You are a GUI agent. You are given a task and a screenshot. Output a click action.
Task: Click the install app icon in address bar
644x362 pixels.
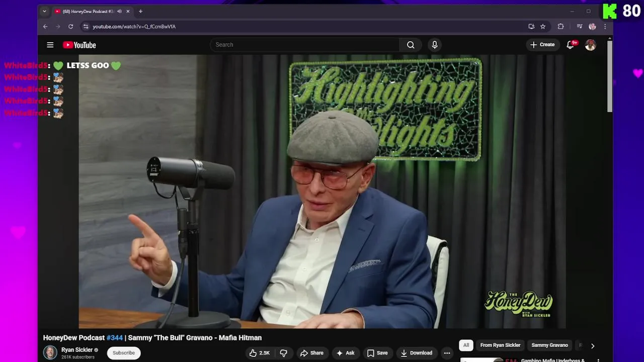(531, 27)
